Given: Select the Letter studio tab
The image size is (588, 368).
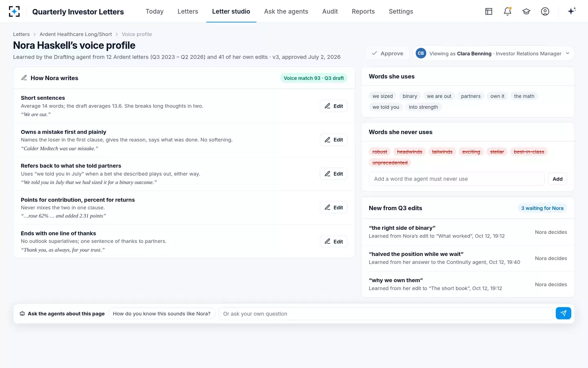Looking at the screenshot, I should tap(231, 11).
